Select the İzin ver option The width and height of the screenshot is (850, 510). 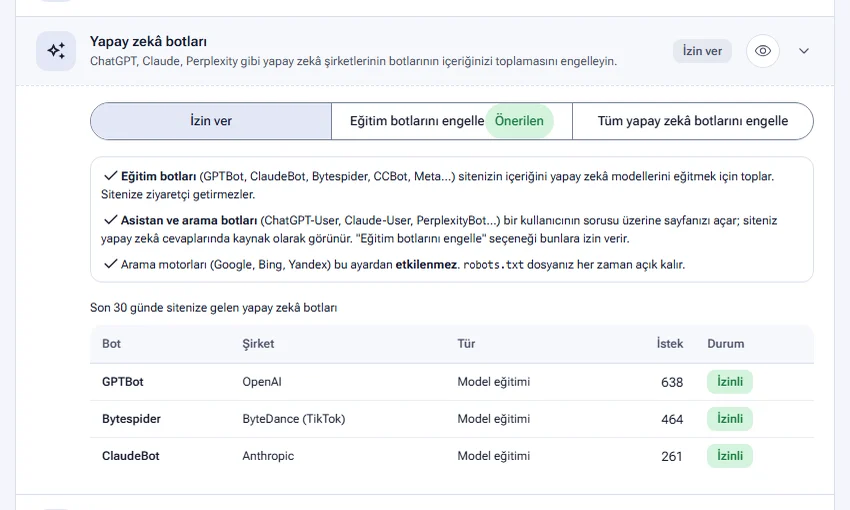(211, 121)
